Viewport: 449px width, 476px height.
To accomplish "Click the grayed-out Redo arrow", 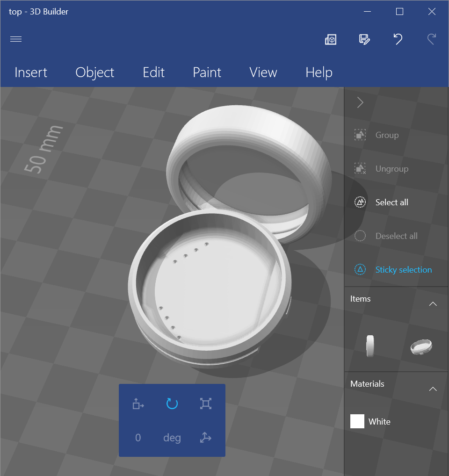I will tap(432, 39).
